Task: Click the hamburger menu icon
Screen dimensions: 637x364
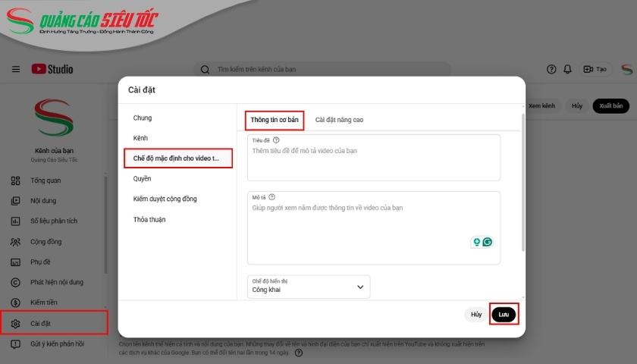Action: point(16,70)
